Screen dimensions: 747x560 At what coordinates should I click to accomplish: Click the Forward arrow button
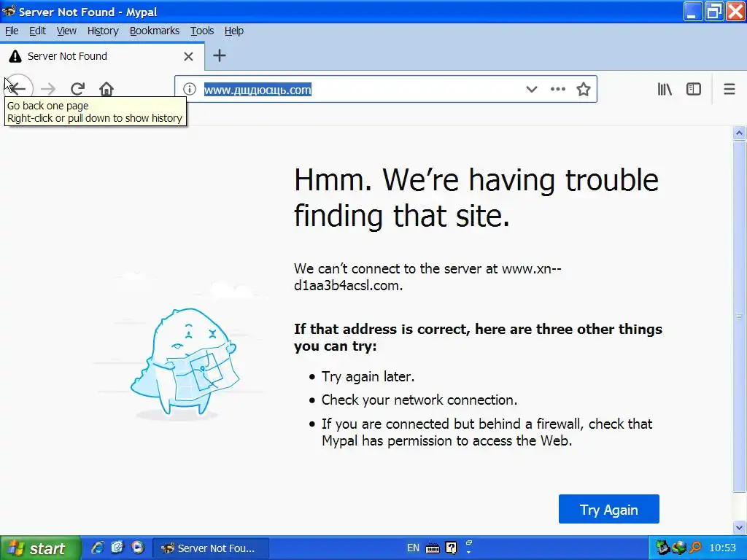[48, 89]
